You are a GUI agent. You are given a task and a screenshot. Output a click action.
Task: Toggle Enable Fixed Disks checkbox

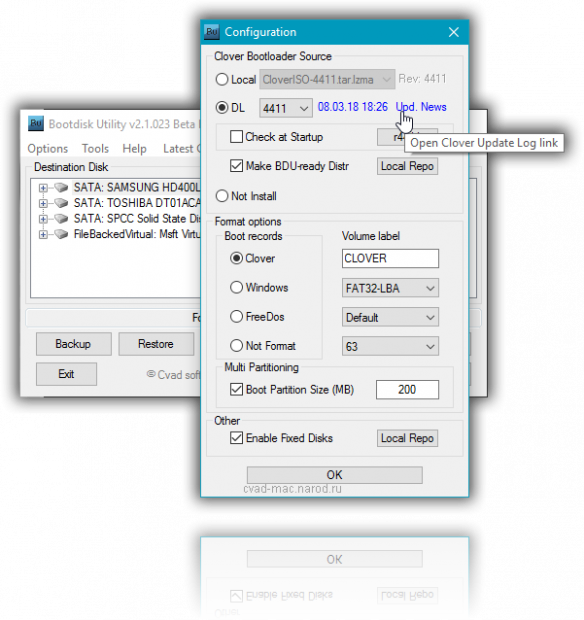click(x=236, y=438)
